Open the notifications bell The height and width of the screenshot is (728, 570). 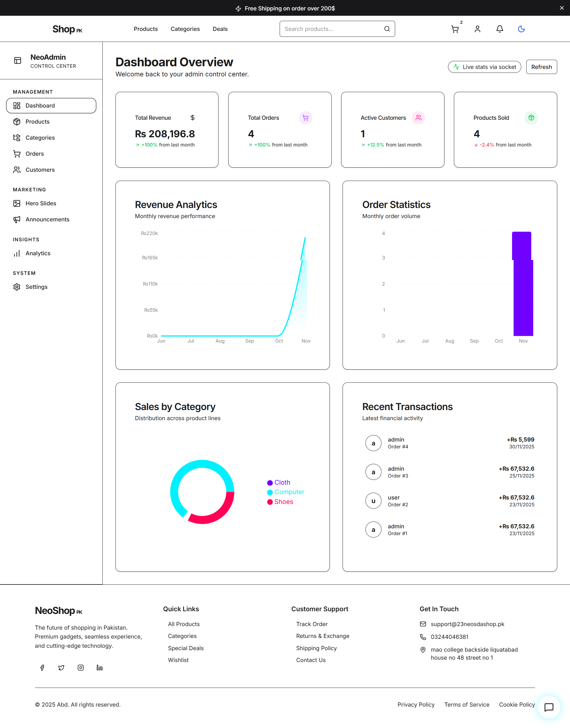click(x=500, y=29)
